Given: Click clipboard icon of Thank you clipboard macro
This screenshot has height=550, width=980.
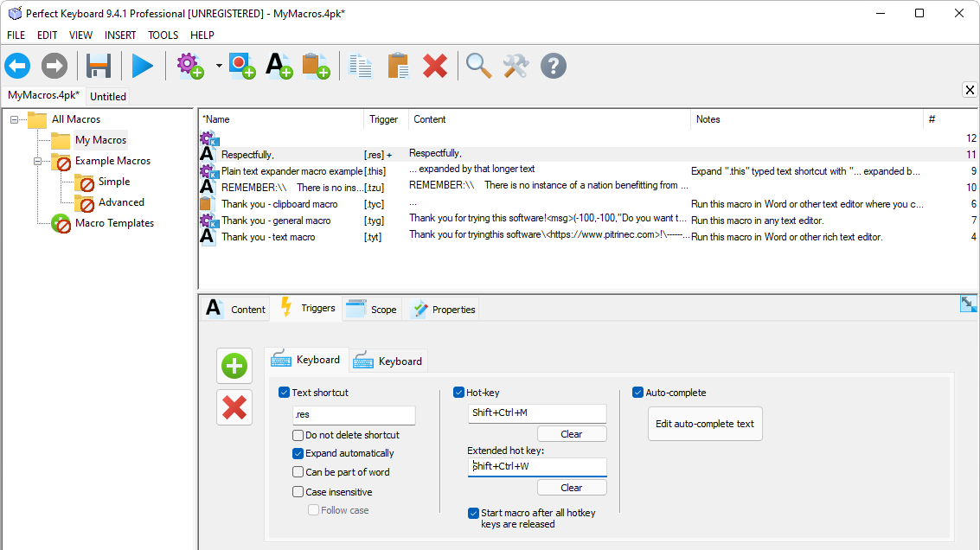Looking at the screenshot, I should click(x=205, y=204).
